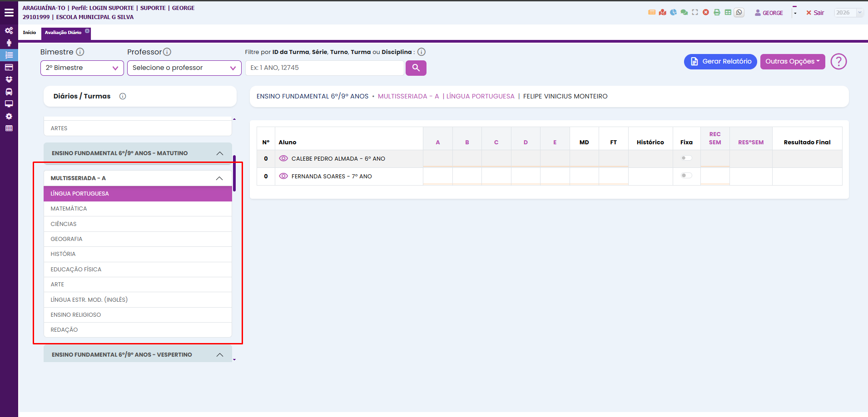Open the WhatsApp icon in top bar

tap(739, 13)
